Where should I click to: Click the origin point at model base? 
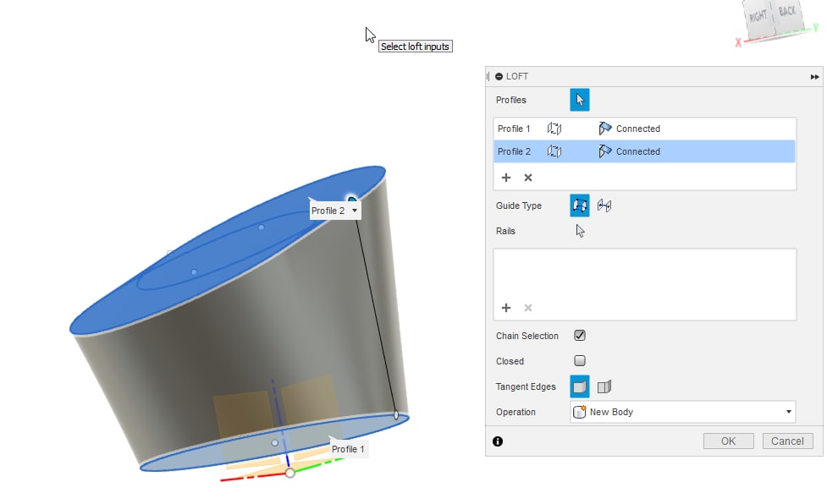pos(289,473)
